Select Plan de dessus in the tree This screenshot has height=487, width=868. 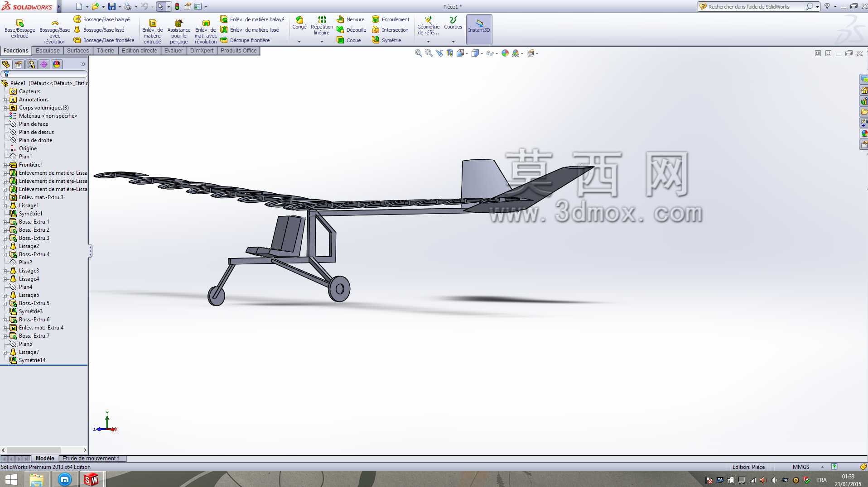(36, 132)
